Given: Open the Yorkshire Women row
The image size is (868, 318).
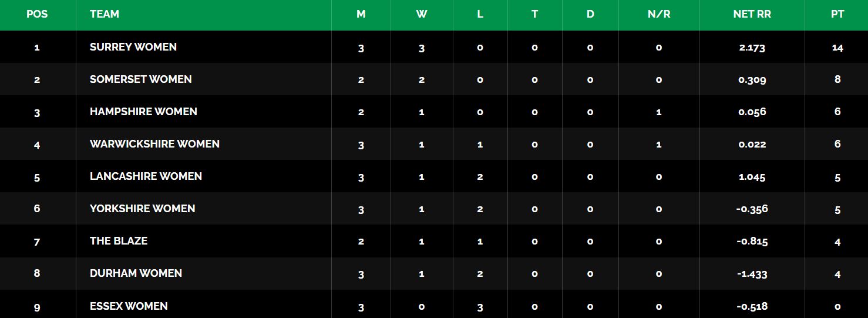Looking at the screenshot, I should pyautogui.click(x=142, y=209).
